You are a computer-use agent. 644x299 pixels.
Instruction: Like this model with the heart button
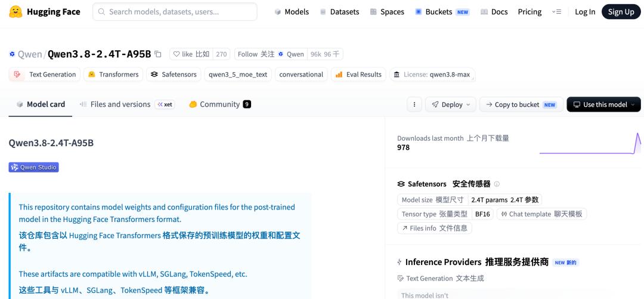coord(191,54)
